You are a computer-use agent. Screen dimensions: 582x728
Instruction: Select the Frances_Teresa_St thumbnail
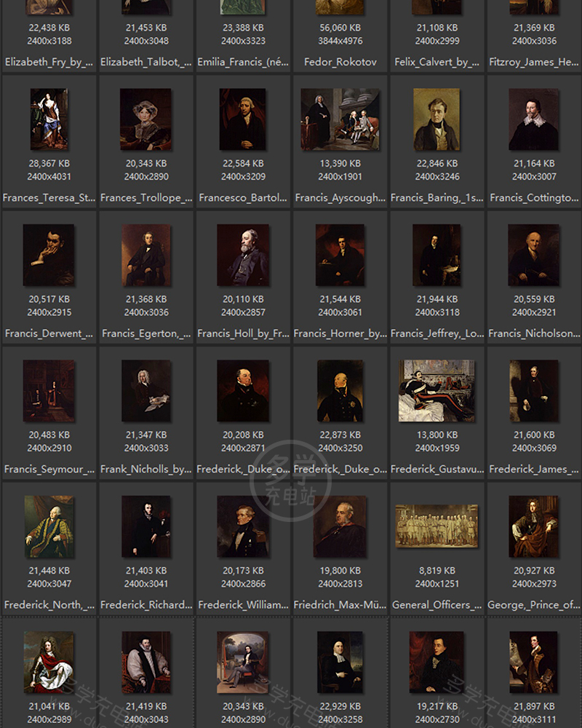click(49, 119)
